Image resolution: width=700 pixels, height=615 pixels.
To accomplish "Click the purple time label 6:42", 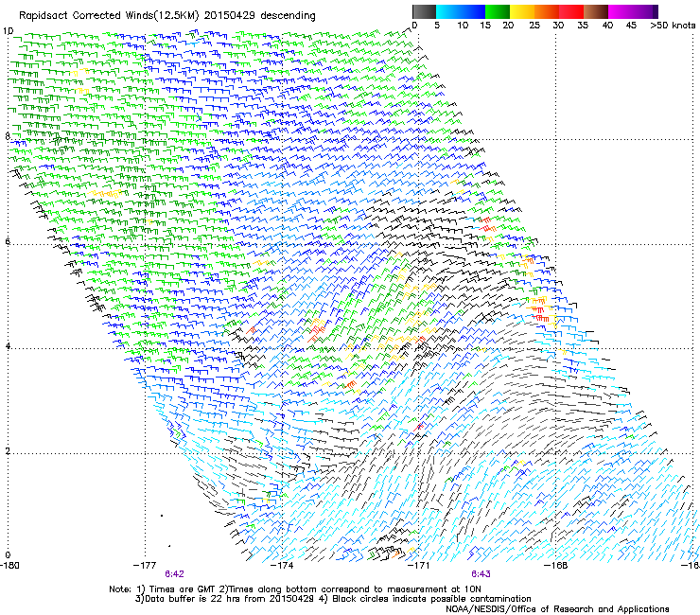I will click(175, 574).
